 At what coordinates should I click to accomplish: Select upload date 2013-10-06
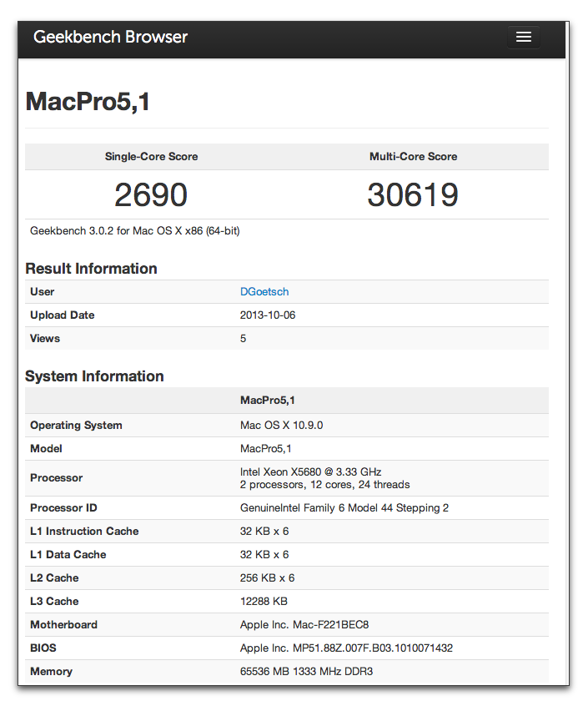pos(268,315)
